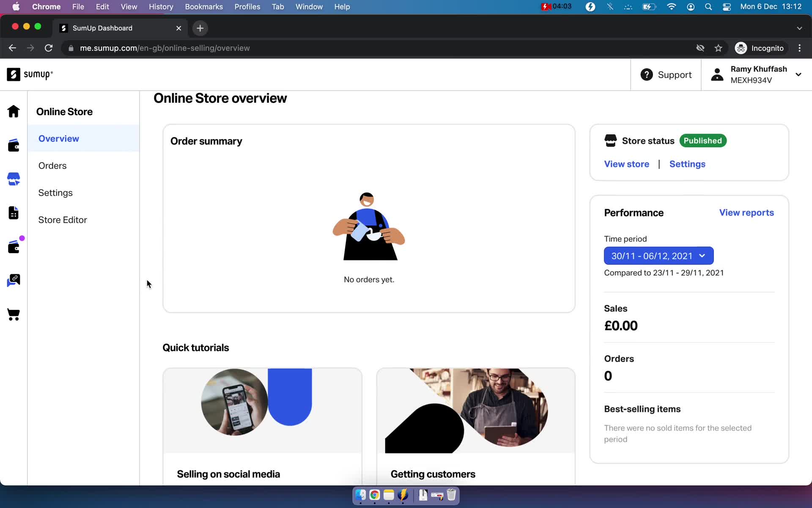
Task: Select the Settings menu item
Action: [x=55, y=192]
